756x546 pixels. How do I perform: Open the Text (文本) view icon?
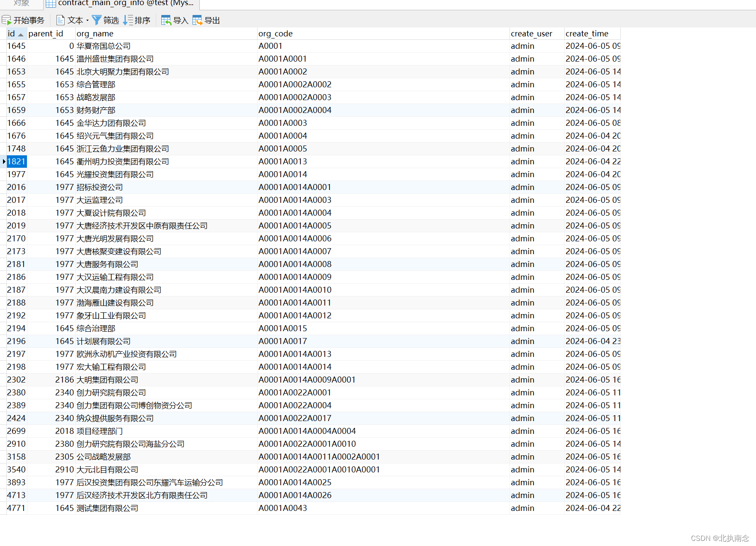(x=60, y=20)
